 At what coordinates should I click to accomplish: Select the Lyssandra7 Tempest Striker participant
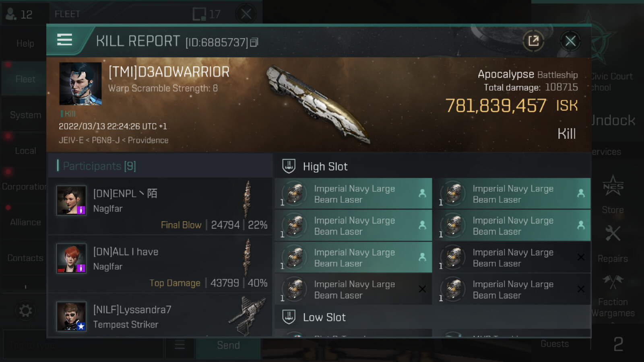pos(160,317)
